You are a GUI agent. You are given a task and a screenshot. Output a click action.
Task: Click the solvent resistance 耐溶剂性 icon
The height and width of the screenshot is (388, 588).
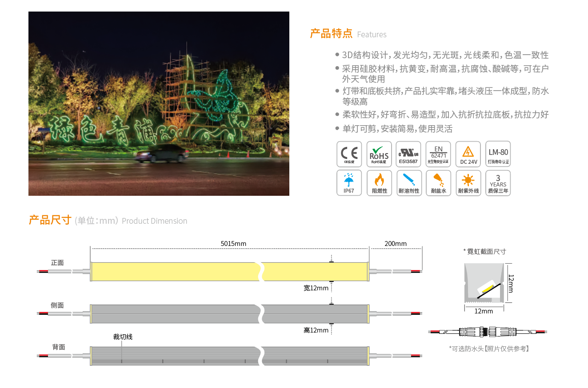[x=408, y=183]
